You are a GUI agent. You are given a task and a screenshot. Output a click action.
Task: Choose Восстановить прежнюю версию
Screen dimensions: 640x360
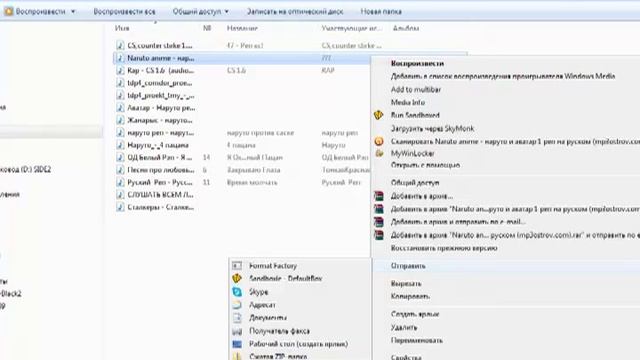[444, 248]
